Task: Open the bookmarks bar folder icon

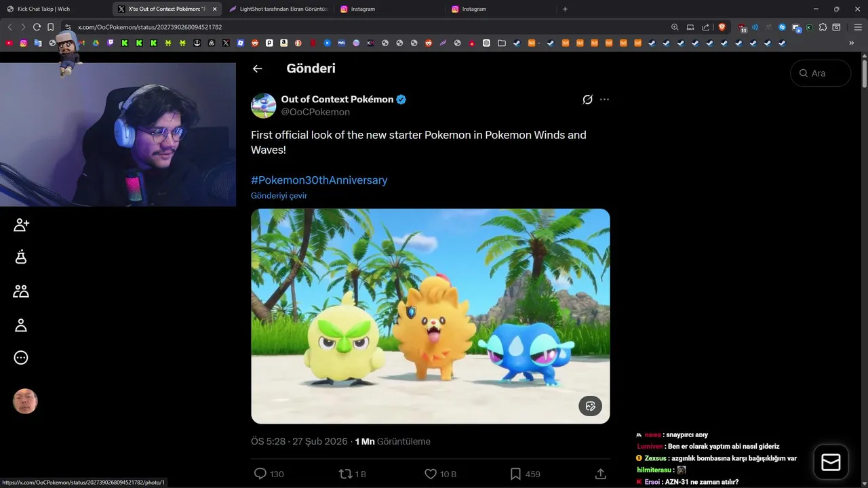Action: 501,43
